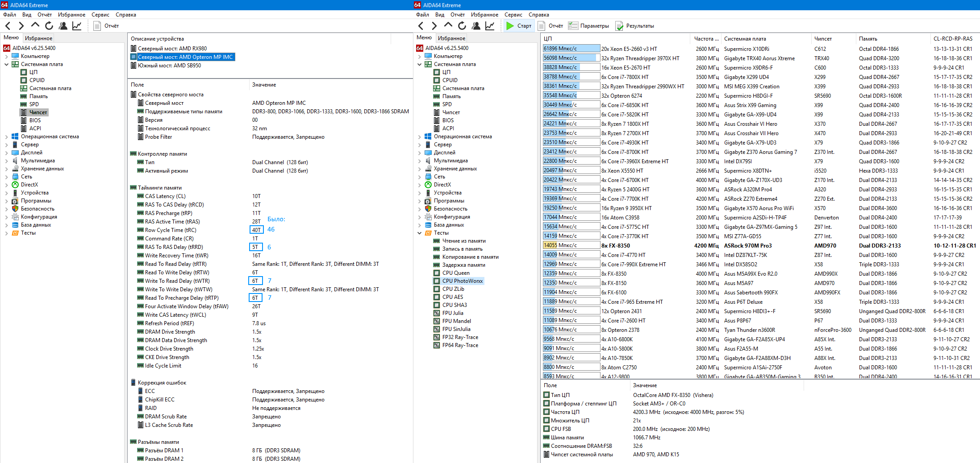Click the Старт button to run benchmark

point(519,26)
